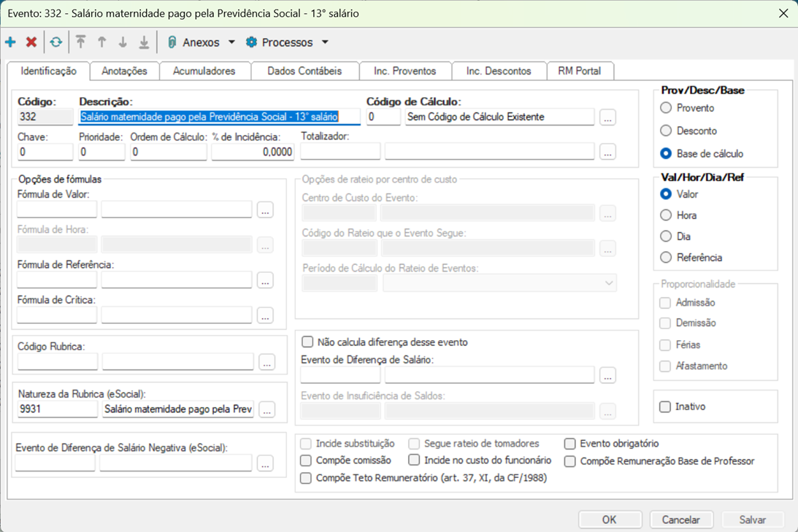Open lookup button for Fórmula de Crítica
The height and width of the screenshot is (532, 798).
click(265, 315)
